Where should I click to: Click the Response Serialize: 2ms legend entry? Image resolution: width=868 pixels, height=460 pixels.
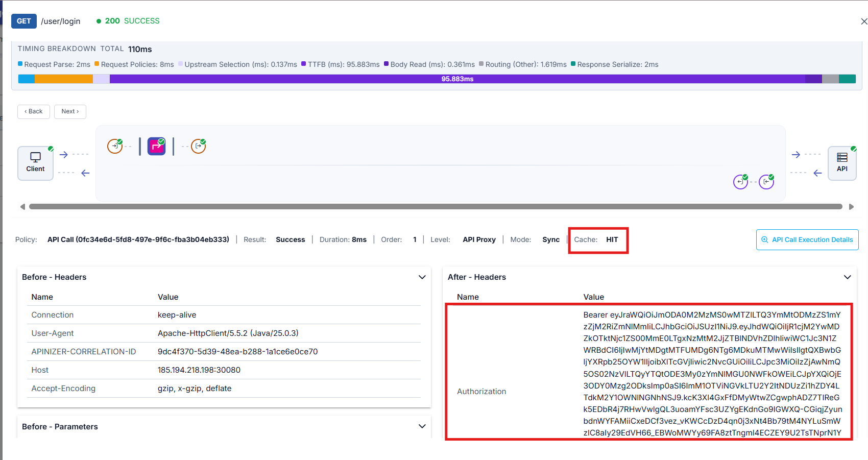615,64
